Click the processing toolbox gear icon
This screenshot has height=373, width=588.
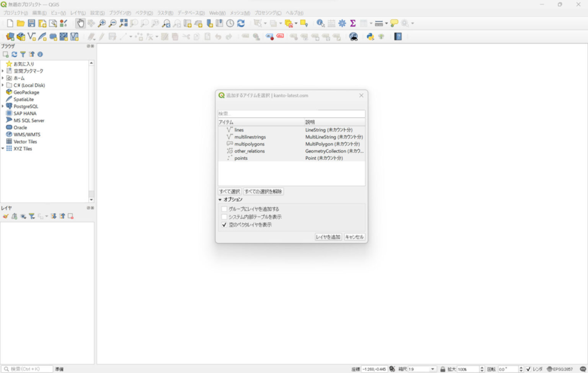(x=342, y=23)
